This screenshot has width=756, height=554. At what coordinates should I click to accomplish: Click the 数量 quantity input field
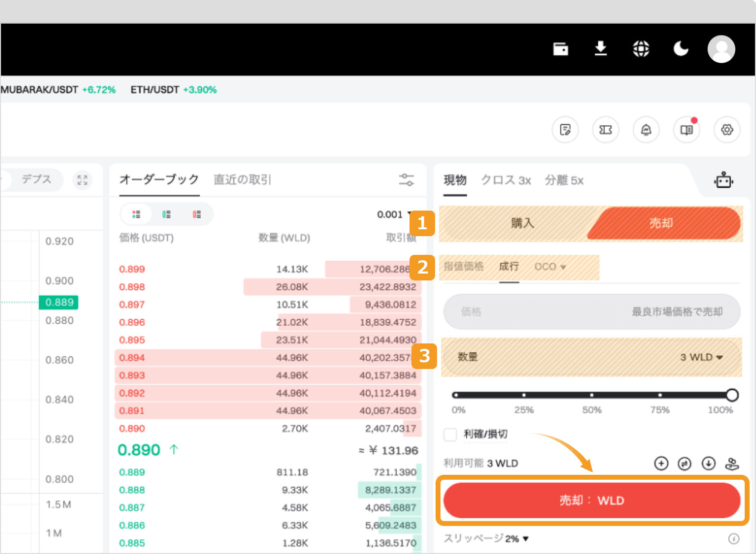coord(592,357)
